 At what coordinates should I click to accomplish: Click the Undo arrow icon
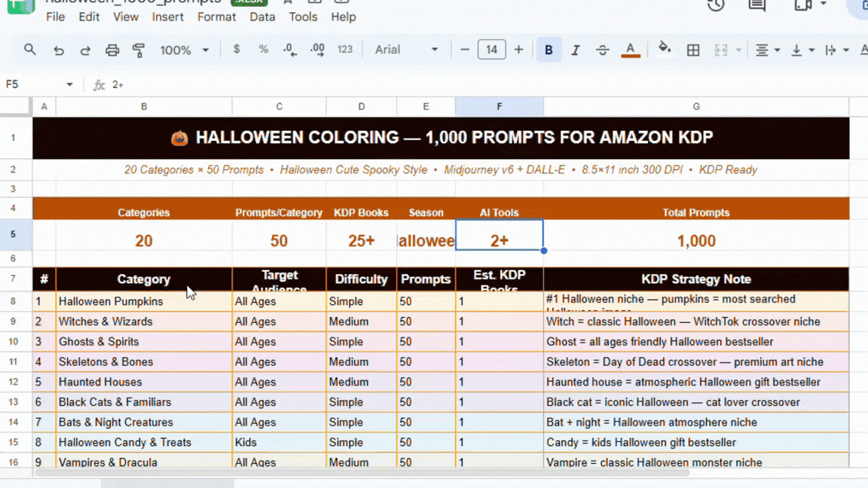(x=58, y=50)
